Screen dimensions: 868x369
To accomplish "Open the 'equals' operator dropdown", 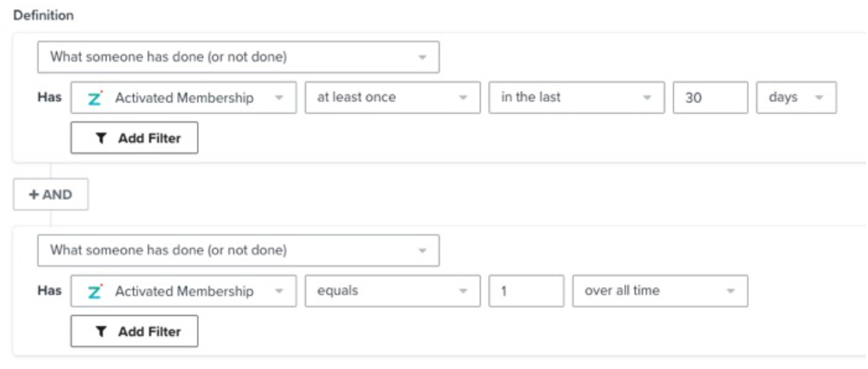I will point(393,291).
